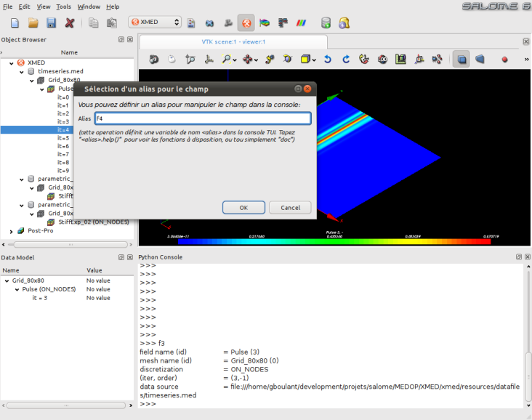
Task: Toggle the perspective blue shape mode icon
Action: pyautogui.click(x=480, y=60)
